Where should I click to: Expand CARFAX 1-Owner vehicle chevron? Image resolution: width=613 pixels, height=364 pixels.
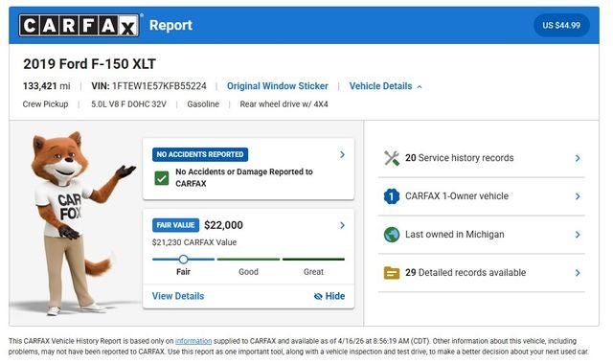tap(578, 196)
